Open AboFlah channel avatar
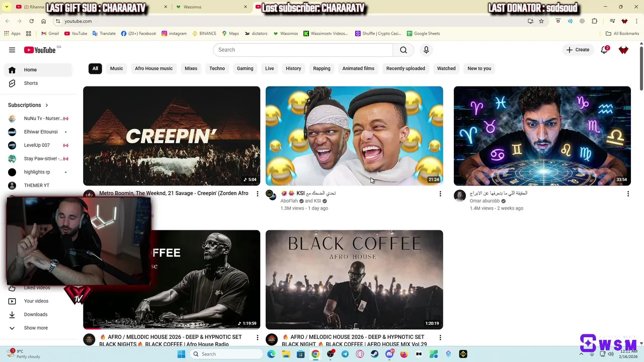Screen dimensions: 644x362 point(272,195)
